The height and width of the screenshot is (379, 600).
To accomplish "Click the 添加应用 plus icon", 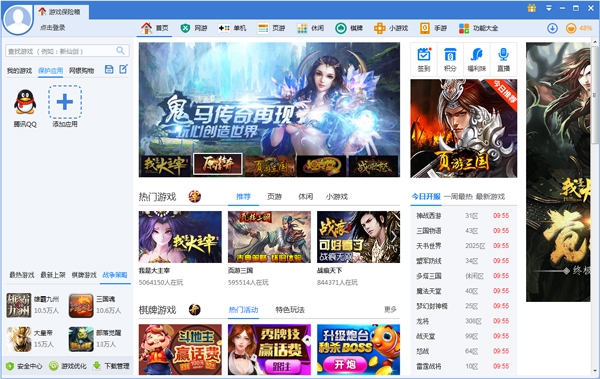I will [65, 102].
